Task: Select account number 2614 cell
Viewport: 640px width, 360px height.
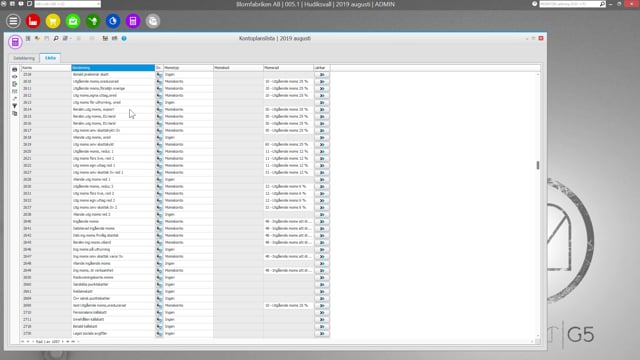Action: click(46, 109)
